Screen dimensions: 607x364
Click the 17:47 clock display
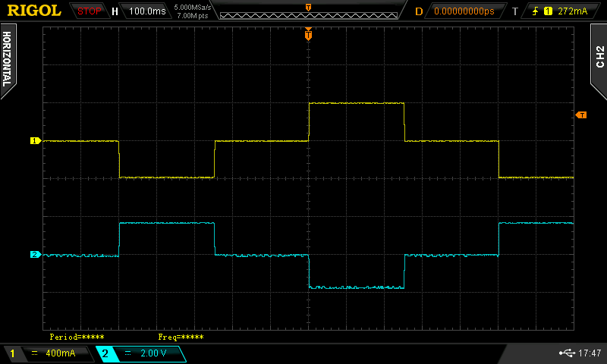(x=590, y=353)
